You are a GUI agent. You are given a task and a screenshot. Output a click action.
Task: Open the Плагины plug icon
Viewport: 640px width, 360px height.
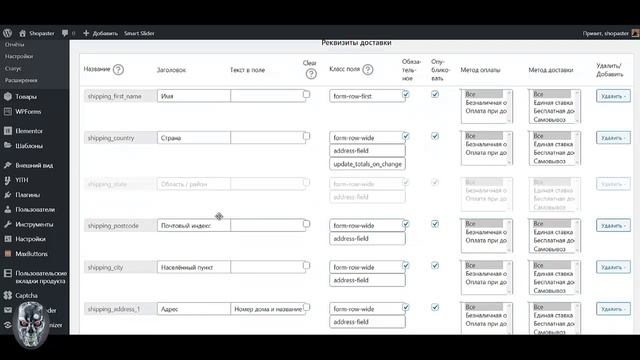tap(8, 195)
